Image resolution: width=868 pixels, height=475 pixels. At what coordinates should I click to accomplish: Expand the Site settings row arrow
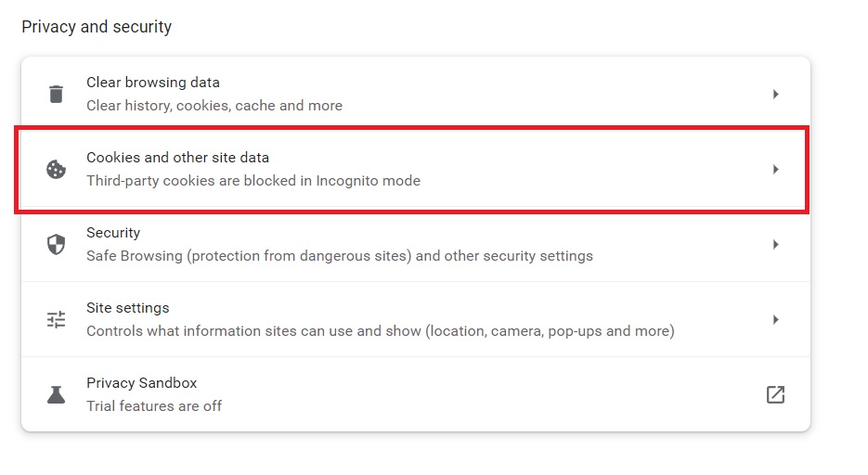775,320
